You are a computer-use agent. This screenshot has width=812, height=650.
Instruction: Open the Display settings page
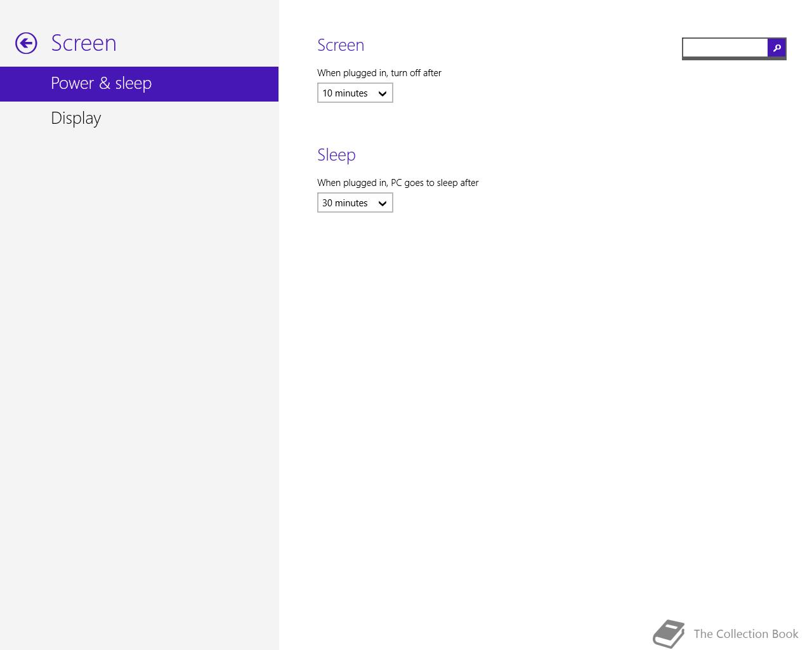pyautogui.click(x=139, y=119)
